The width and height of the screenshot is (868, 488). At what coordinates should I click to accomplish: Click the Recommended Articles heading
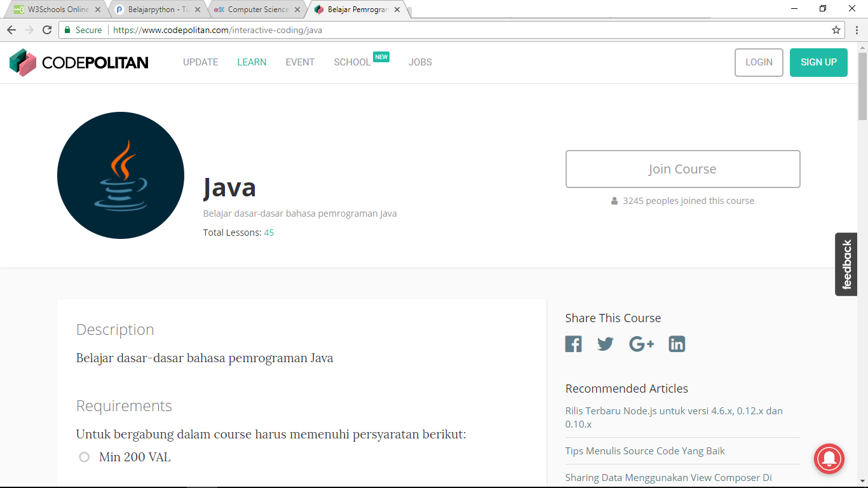click(x=627, y=389)
